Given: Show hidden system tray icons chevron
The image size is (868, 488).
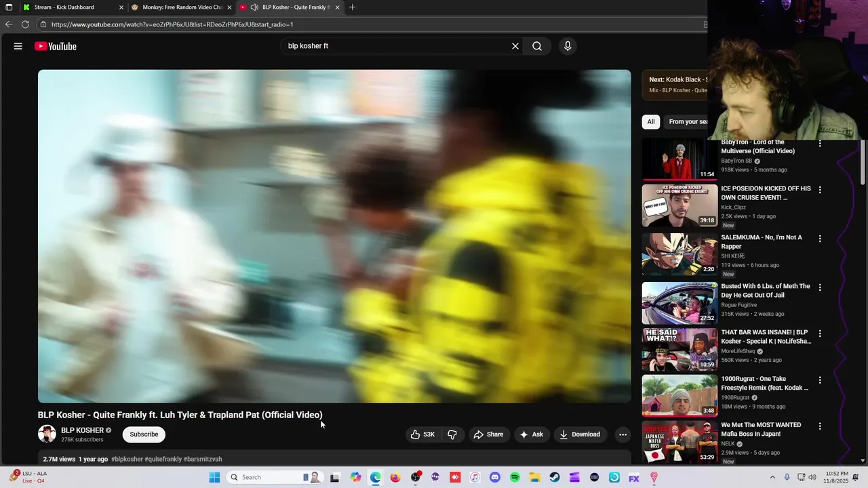Looking at the screenshot, I should tap(772, 477).
